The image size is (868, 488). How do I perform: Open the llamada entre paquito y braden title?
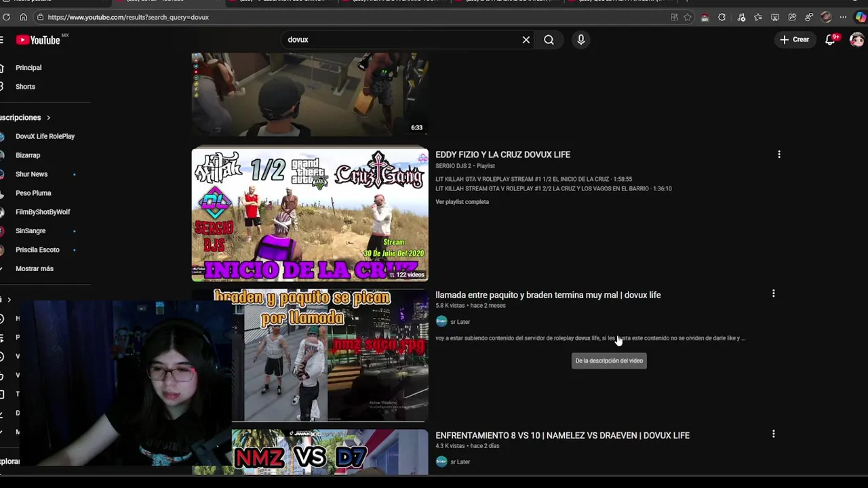tap(548, 295)
